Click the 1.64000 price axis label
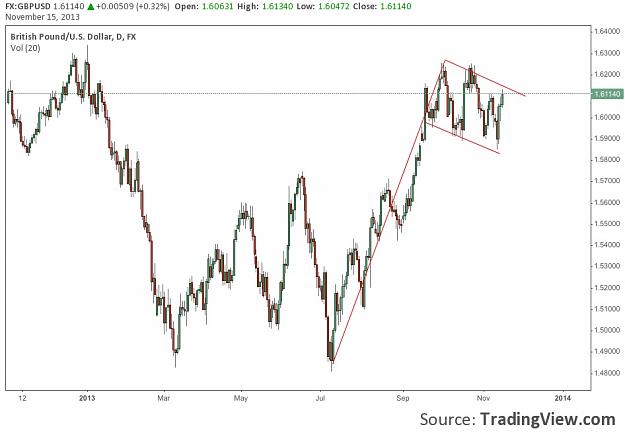The width and height of the screenshot is (625, 437). click(607, 31)
